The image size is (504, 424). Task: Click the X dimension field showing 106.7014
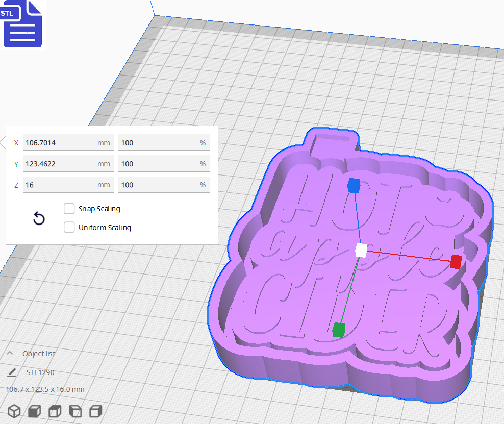click(68, 142)
